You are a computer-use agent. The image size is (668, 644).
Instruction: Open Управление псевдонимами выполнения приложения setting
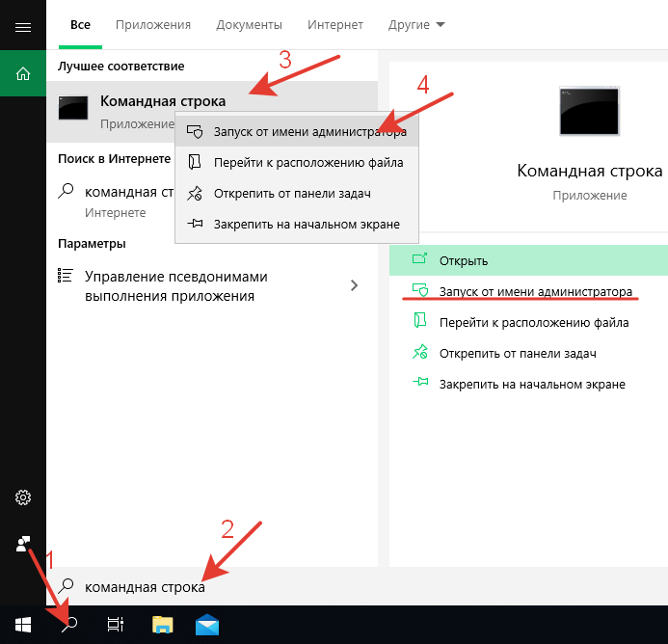point(212,285)
